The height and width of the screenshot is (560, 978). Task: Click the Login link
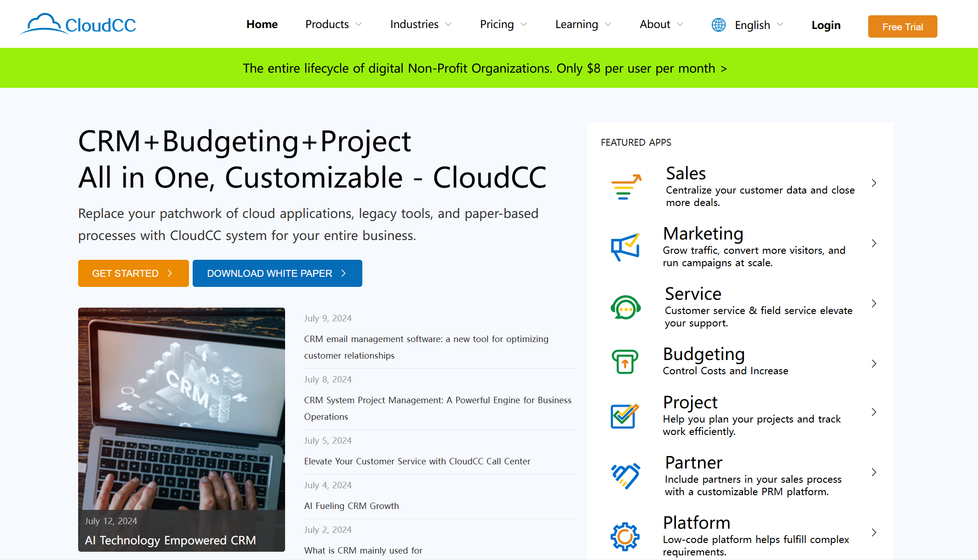click(825, 23)
